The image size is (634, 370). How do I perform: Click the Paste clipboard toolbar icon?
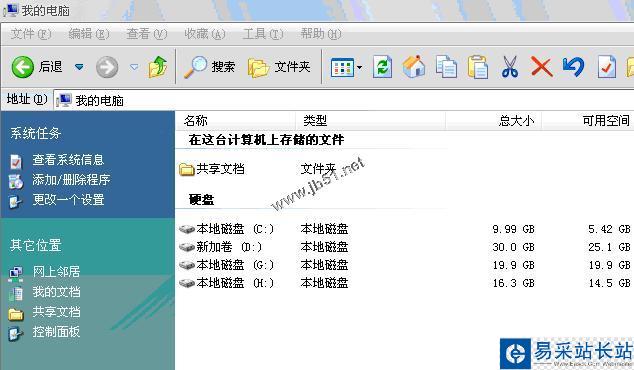click(x=478, y=67)
